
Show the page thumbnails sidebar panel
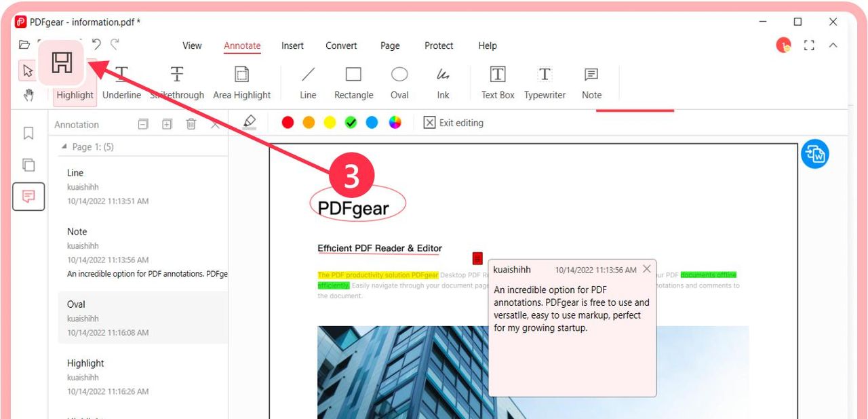click(x=28, y=165)
